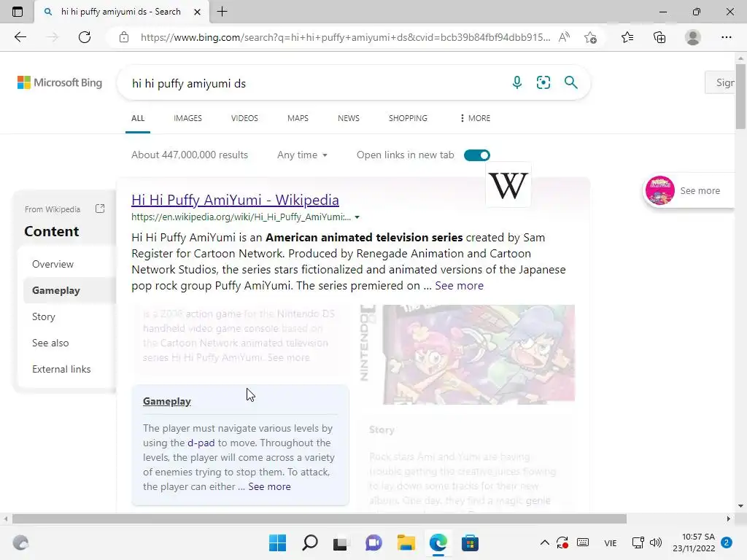
Task: Switch VIE input language indicator
Action: [x=611, y=542]
